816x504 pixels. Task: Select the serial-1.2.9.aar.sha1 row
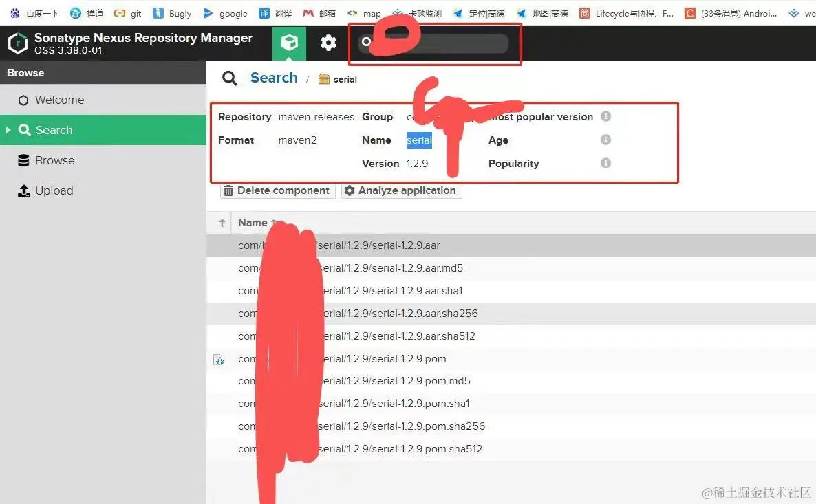point(511,291)
